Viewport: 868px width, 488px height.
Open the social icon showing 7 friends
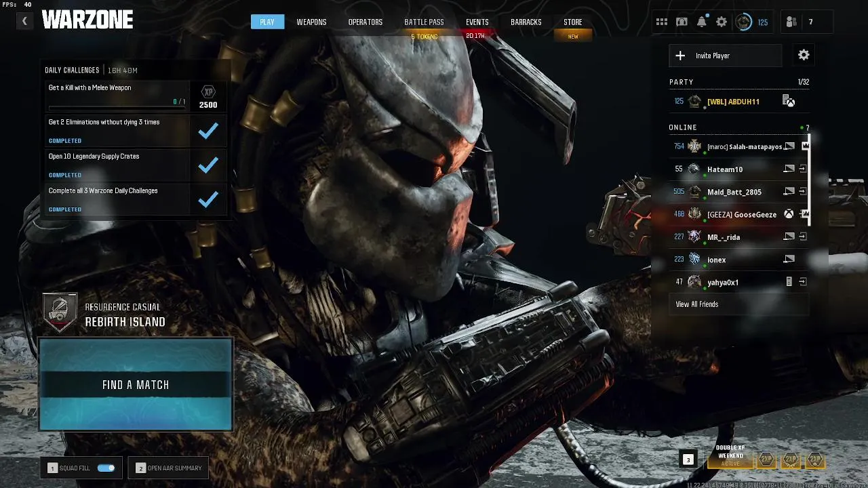tap(791, 22)
